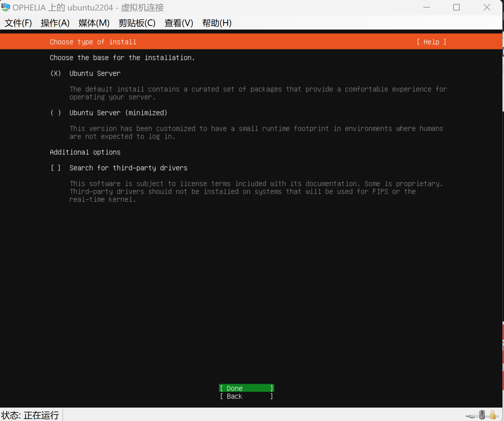504x421 pixels.
Task: Select the Ubuntu Server radio option
Action: coord(56,74)
